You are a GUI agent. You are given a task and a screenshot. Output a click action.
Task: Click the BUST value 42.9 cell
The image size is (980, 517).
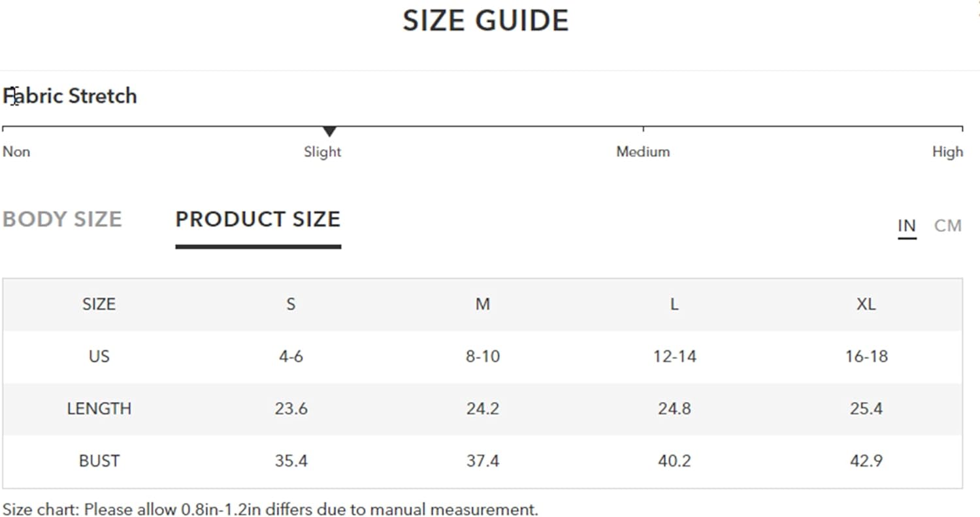[x=866, y=461]
